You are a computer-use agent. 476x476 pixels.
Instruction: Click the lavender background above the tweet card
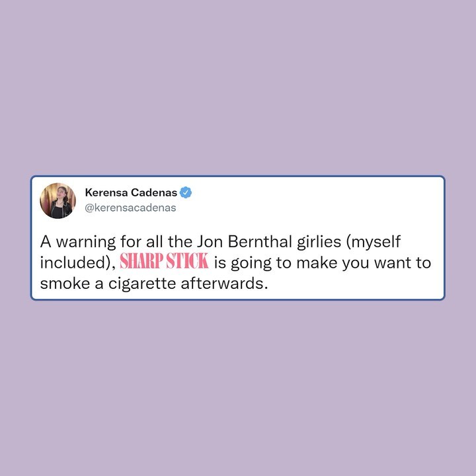coord(238,88)
